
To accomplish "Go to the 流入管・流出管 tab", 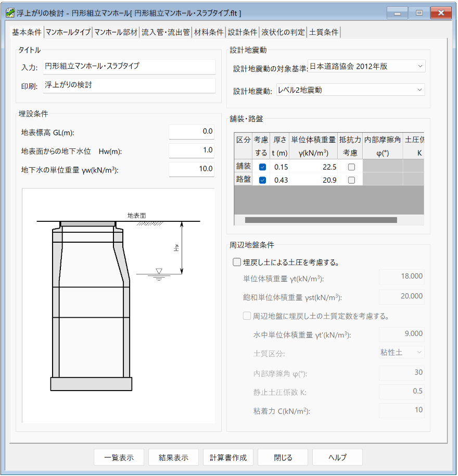I will [x=166, y=32].
